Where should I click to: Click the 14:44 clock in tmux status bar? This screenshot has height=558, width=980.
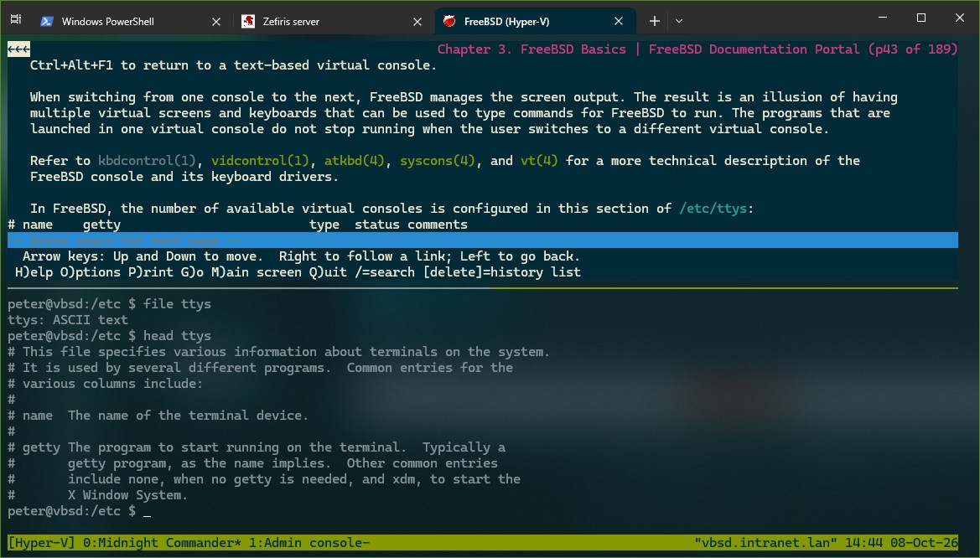click(x=863, y=542)
